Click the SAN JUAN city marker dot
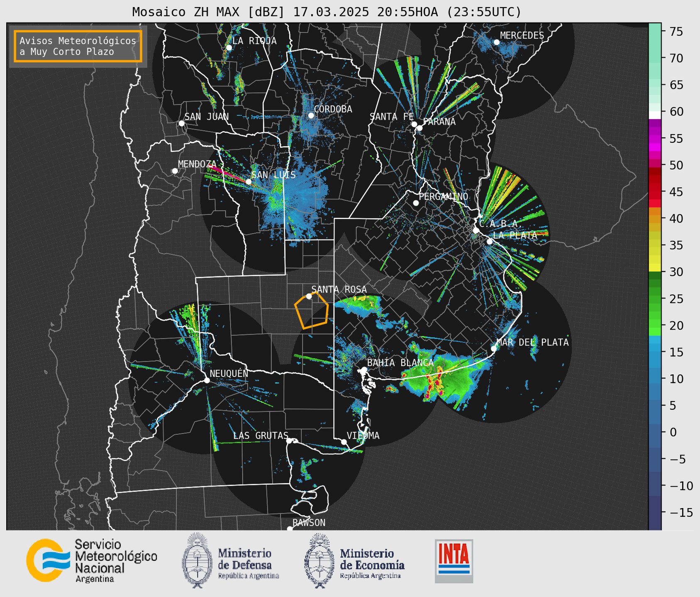The image size is (700, 597). (x=181, y=123)
